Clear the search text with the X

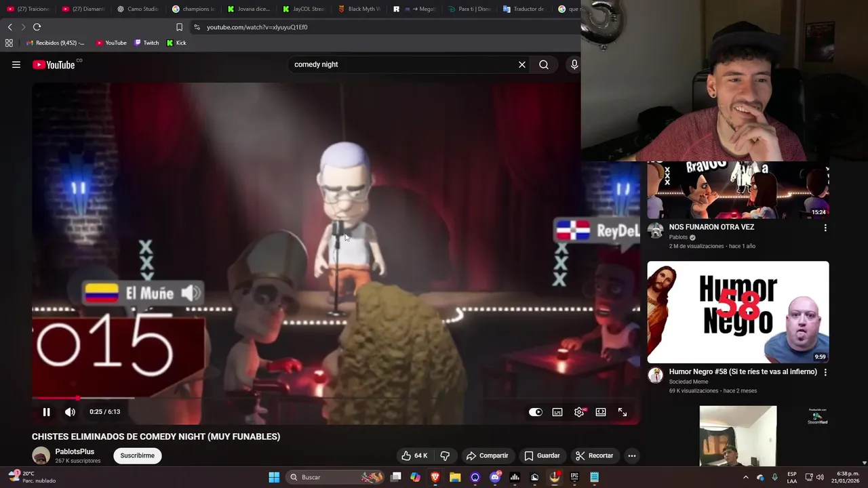tap(522, 64)
